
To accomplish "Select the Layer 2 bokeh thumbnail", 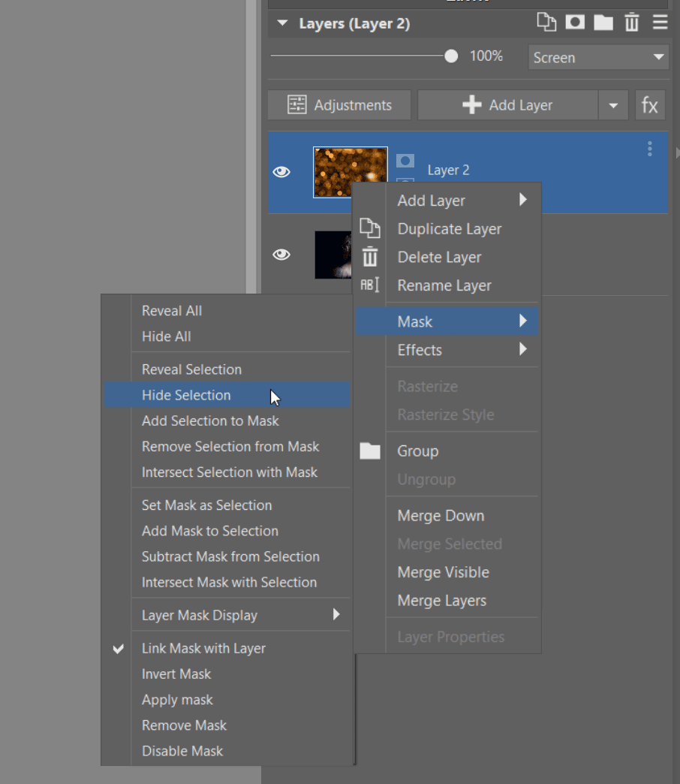I will [351, 172].
